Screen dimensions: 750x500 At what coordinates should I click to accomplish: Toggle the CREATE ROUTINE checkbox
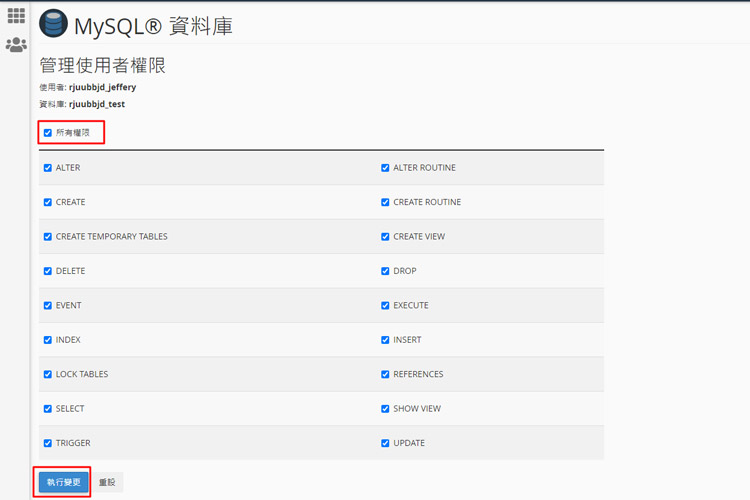(x=385, y=202)
